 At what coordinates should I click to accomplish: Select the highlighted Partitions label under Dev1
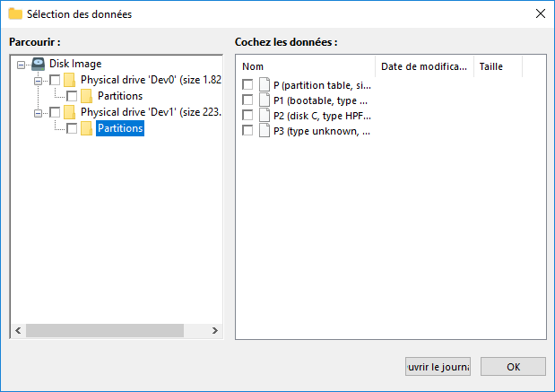coord(120,128)
